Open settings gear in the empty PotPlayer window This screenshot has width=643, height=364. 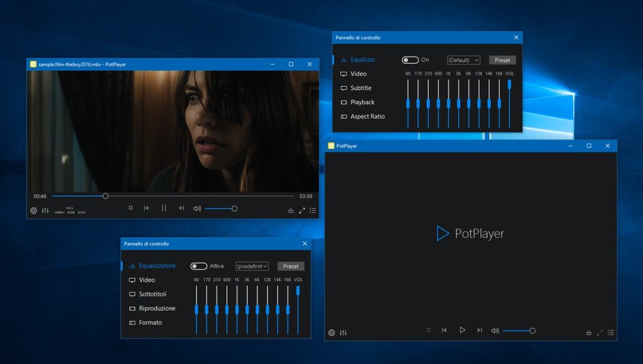click(x=332, y=333)
